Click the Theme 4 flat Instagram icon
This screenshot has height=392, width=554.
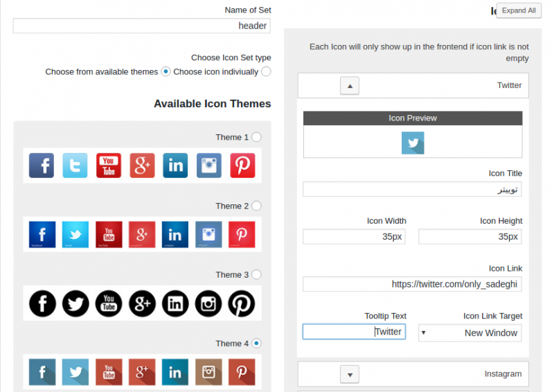coord(208,372)
